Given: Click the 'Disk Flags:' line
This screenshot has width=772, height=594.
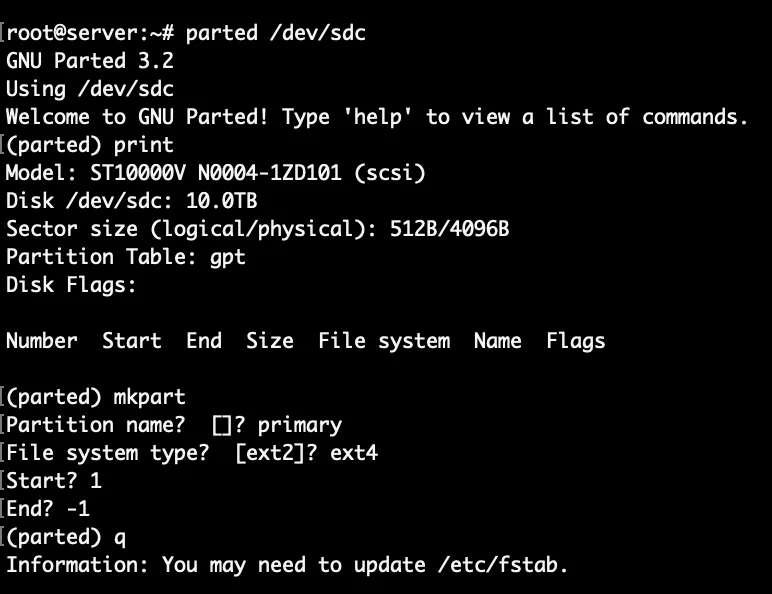Looking at the screenshot, I should 72,285.
